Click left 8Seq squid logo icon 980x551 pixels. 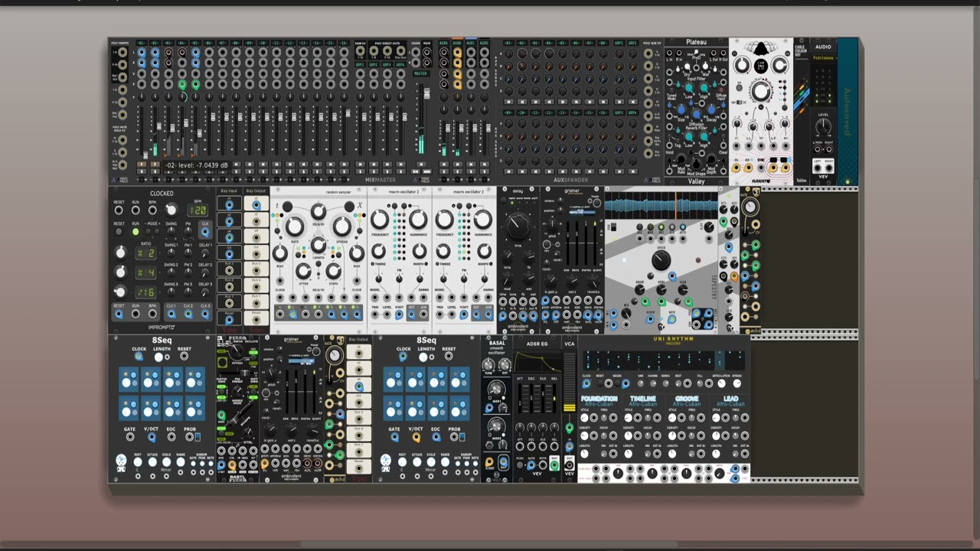point(120,461)
